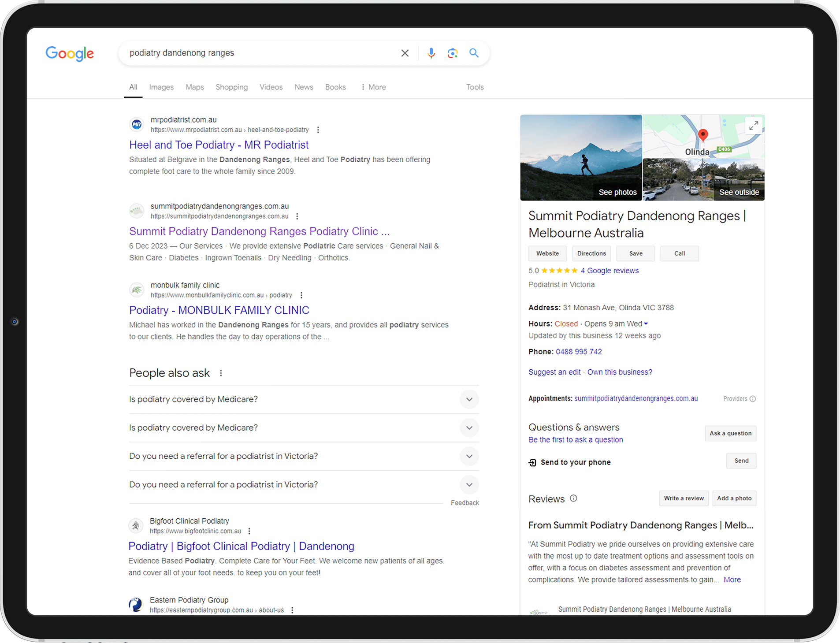Image resolution: width=840 pixels, height=643 pixels.
Task: Open the 'Heel and Toe Podiatry - MR Podiatrist' result
Action: click(x=219, y=145)
